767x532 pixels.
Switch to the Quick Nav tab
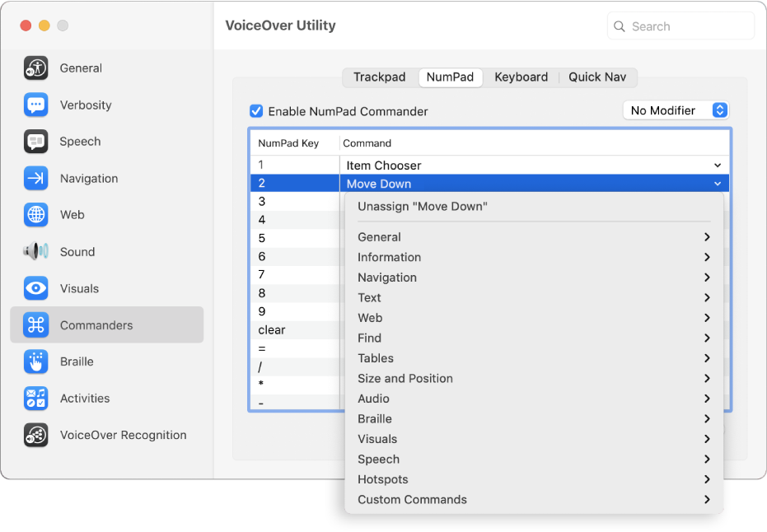[x=597, y=77]
